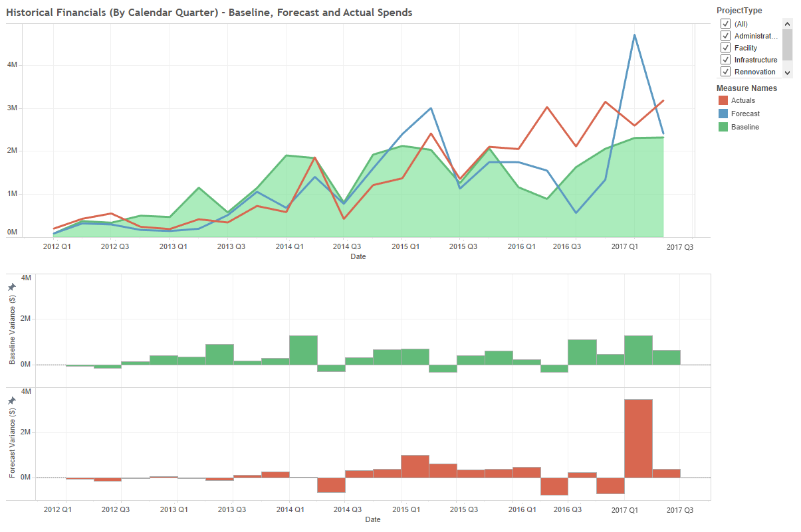Toggle the Facility checkbox
Image resolution: width=801 pixels, height=532 pixels.
point(726,48)
